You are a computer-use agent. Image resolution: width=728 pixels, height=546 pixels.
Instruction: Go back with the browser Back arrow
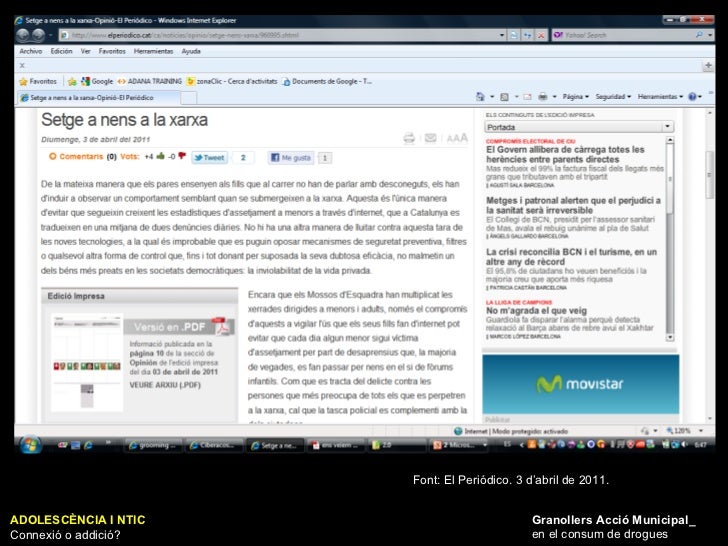pos(23,35)
